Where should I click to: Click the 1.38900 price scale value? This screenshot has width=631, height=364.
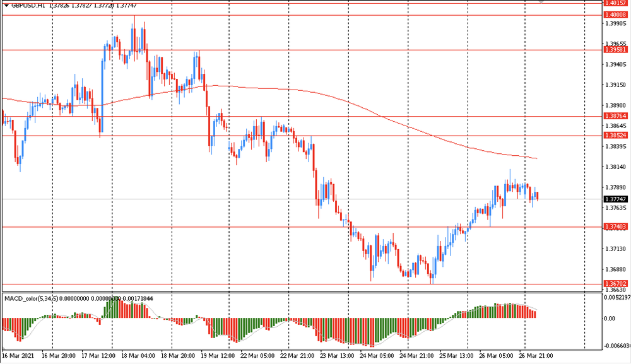click(x=616, y=105)
